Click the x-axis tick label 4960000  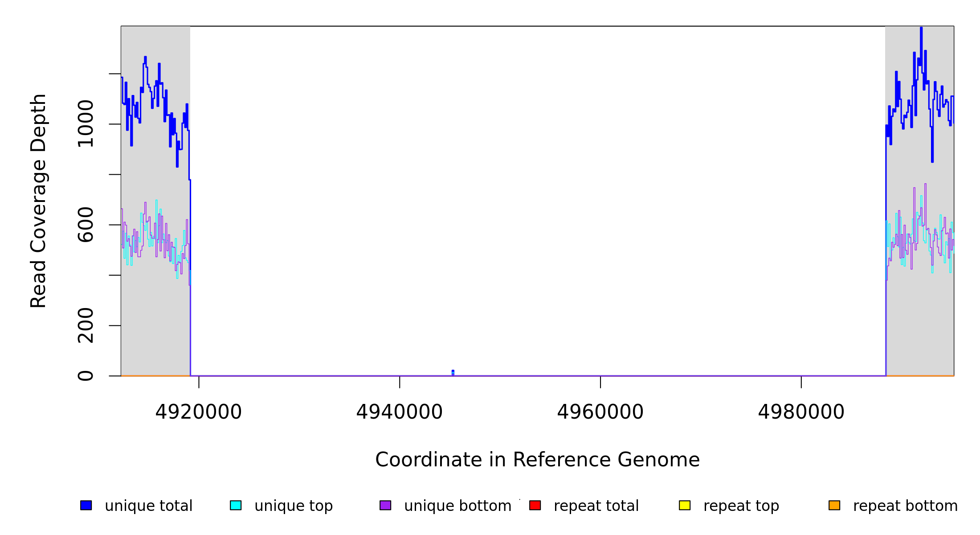(600, 412)
